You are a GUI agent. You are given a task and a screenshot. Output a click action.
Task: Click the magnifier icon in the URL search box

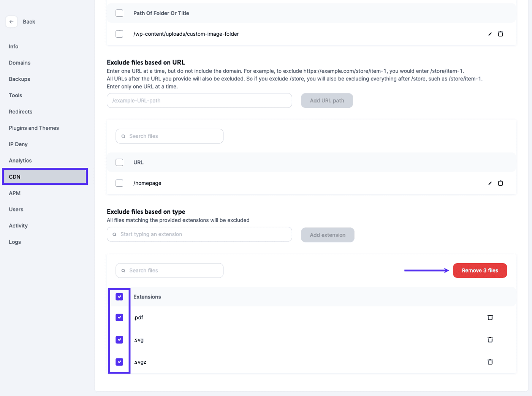tap(123, 136)
